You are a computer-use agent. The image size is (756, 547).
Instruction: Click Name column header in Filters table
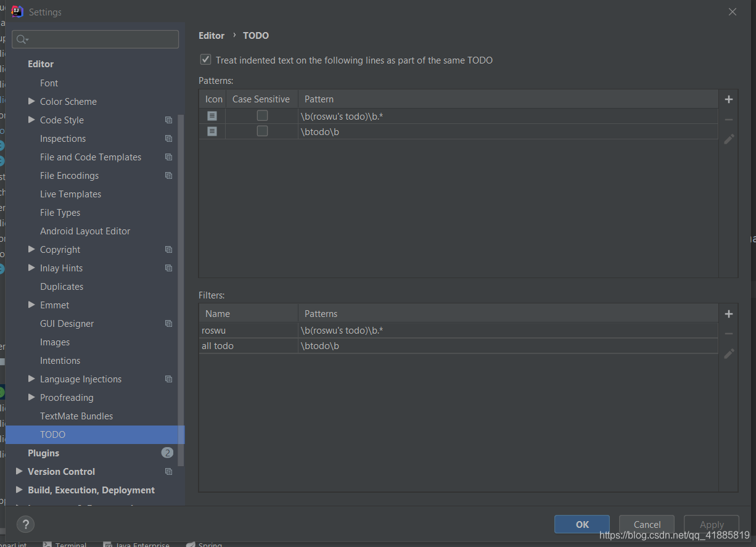pyautogui.click(x=249, y=314)
